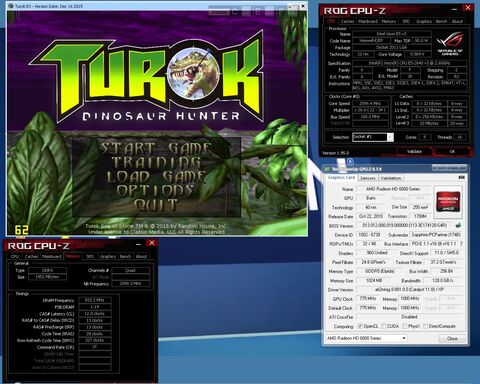Click the Close button in GPU-Z
This screenshot has height=384, width=480.
452,338
